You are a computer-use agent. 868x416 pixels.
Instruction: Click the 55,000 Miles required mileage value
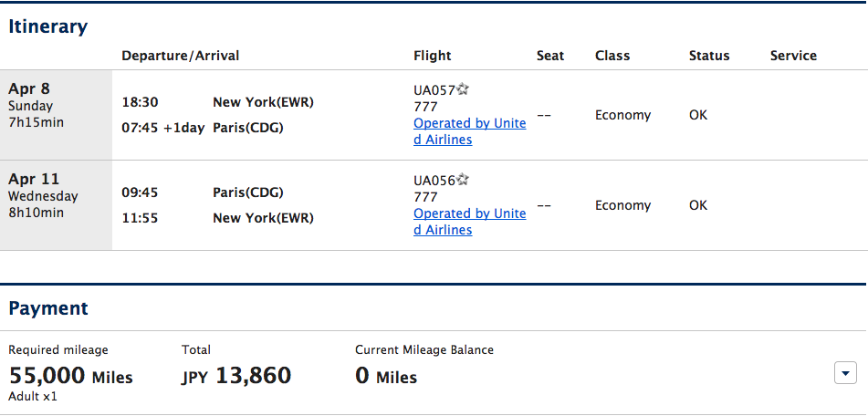(x=71, y=376)
